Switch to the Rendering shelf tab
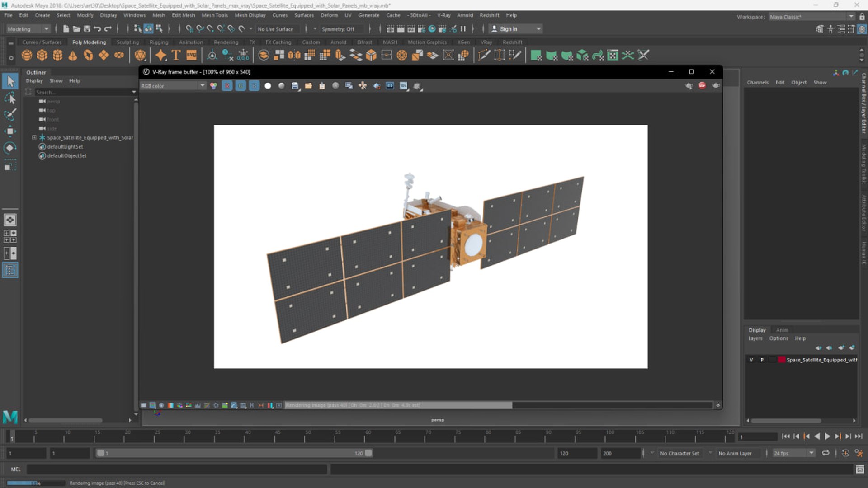This screenshot has height=488, width=868. pyautogui.click(x=226, y=42)
